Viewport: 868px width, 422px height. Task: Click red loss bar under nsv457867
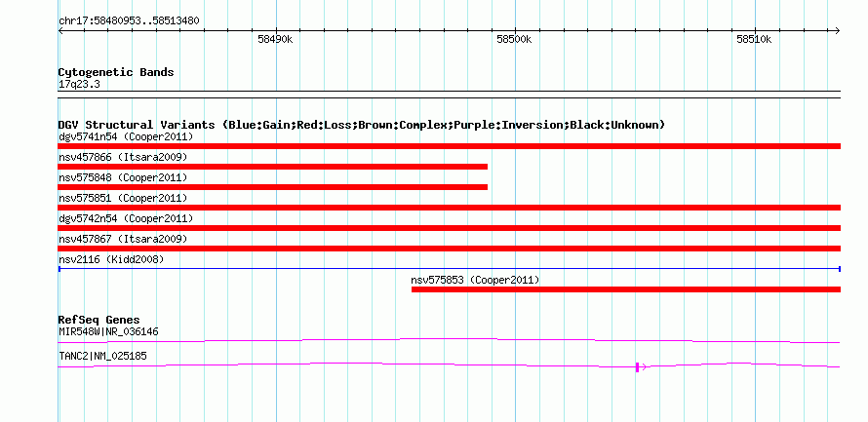[x=450, y=249]
